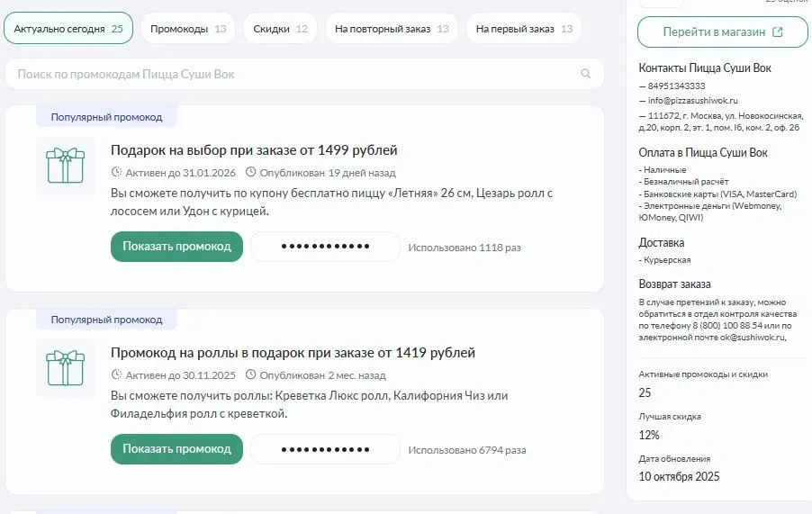Click external link icon in Перейти в магазин
Image resolution: width=812 pixels, height=514 pixels.
[x=778, y=32]
